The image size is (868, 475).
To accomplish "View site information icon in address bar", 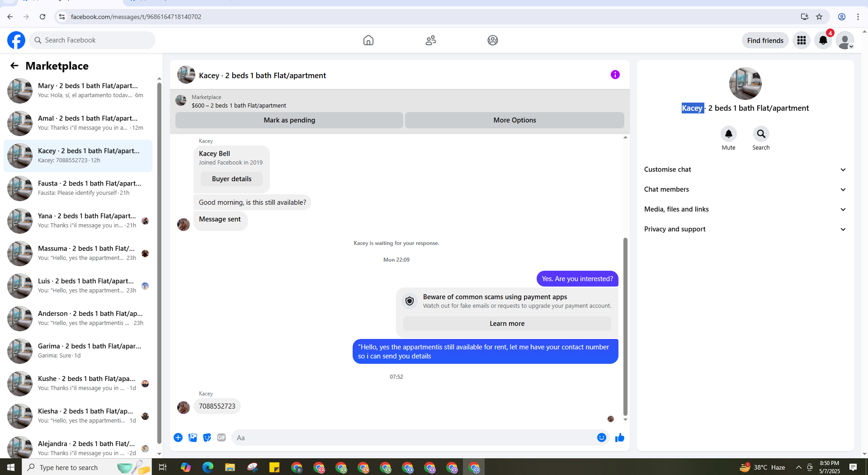I will point(62,17).
